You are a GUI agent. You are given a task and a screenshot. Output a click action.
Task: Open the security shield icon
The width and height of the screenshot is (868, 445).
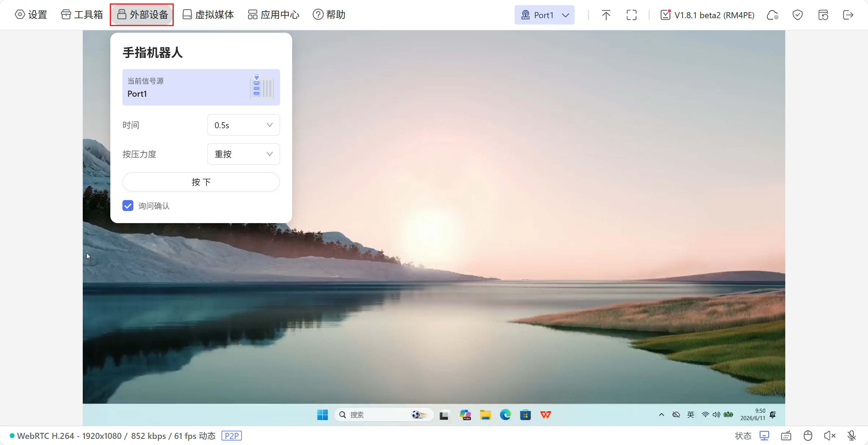pyautogui.click(x=798, y=15)
